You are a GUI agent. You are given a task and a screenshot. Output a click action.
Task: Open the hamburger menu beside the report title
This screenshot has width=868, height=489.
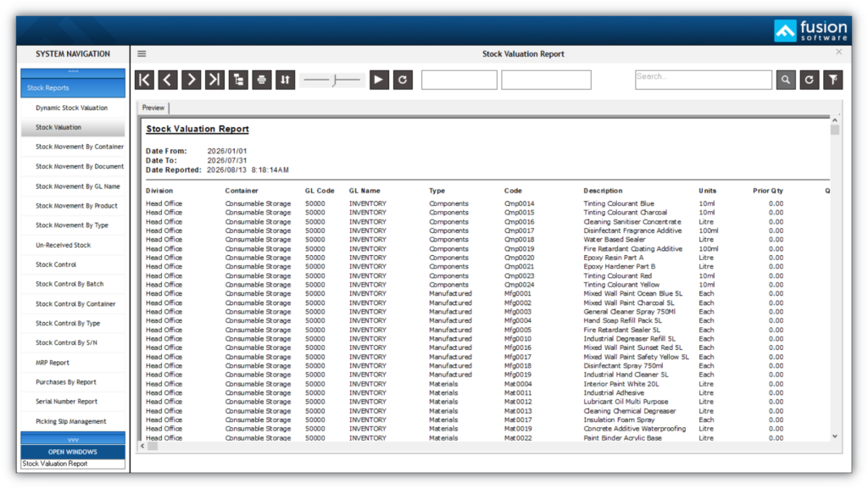point(142,53)
